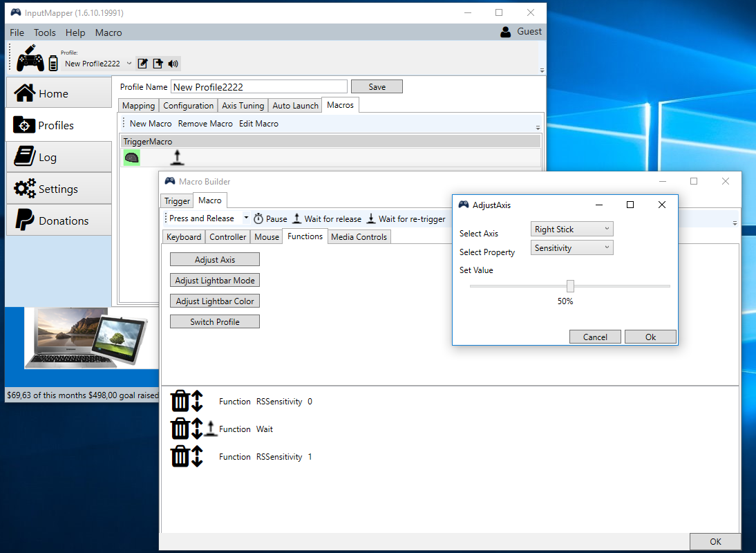Switch to Trigger tab in Macro Builder
This screenshot has width=756, height=553.
click(177, 201)
